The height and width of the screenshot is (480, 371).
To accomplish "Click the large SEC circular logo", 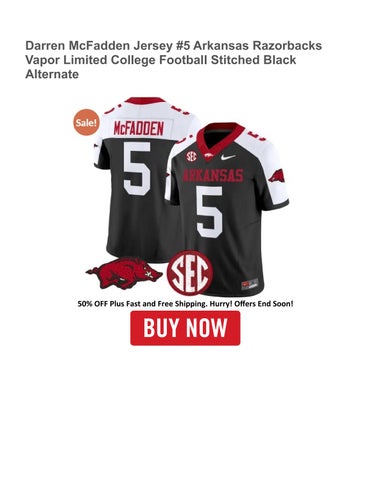I will click(x=190, y=273).
